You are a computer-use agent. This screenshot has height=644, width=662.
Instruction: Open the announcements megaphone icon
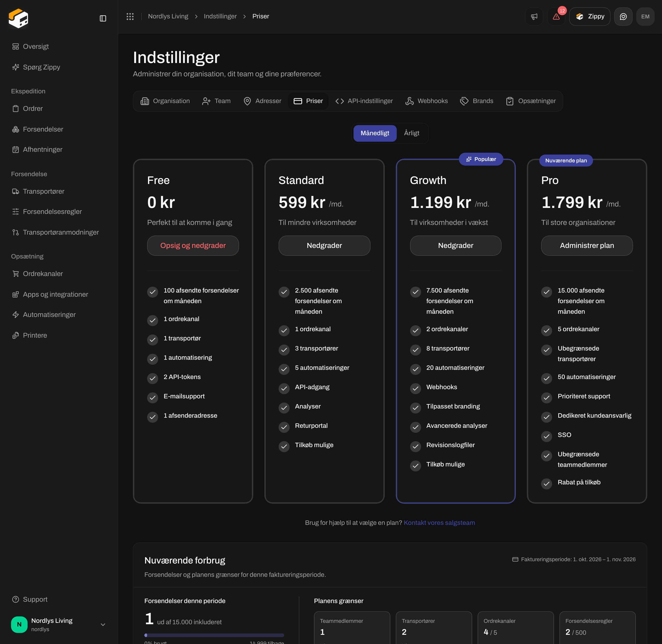pos(534,17)
